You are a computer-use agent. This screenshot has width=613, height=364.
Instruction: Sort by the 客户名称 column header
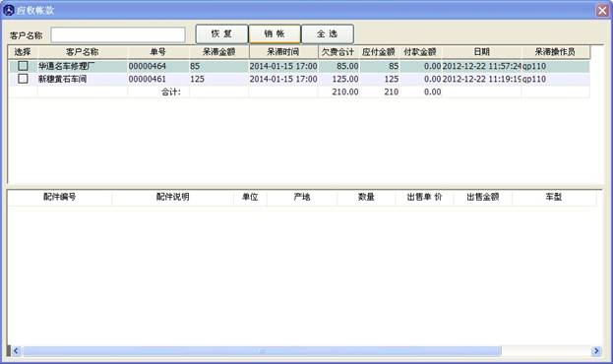(x=83, y=52)
